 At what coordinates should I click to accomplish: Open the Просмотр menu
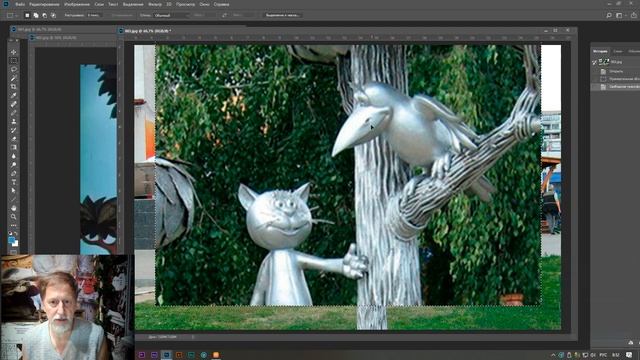click(185, 4)
